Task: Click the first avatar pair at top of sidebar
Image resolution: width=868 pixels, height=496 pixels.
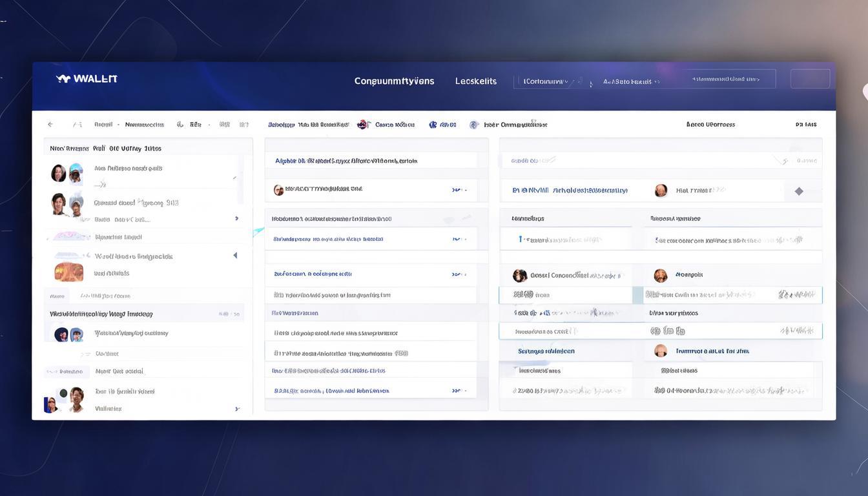Action: 67,173
